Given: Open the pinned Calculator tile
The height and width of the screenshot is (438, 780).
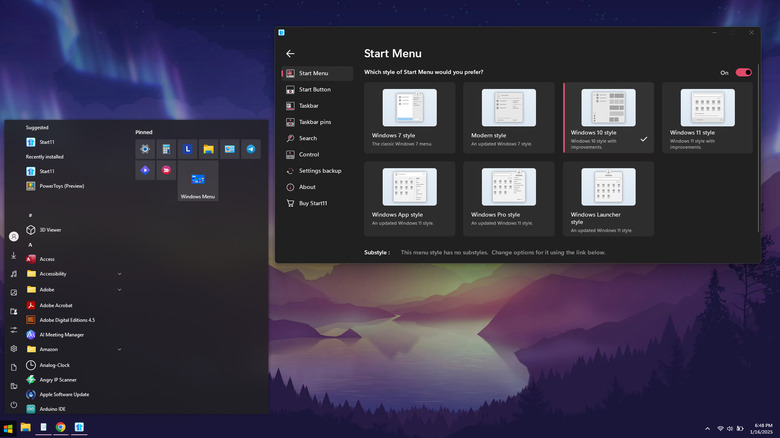Looking at the screenshot, I should [167, 149].
